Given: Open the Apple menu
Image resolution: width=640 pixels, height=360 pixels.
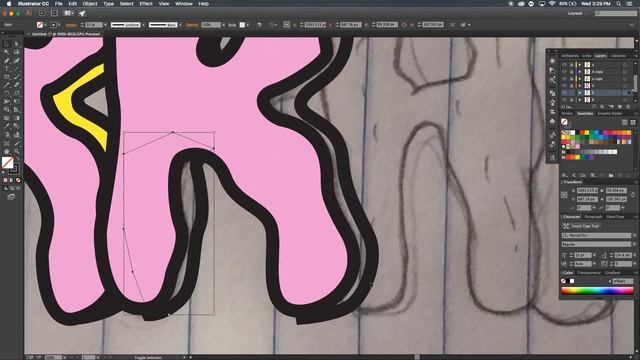Looking at the screenshot, I should (x=9, y=4).
